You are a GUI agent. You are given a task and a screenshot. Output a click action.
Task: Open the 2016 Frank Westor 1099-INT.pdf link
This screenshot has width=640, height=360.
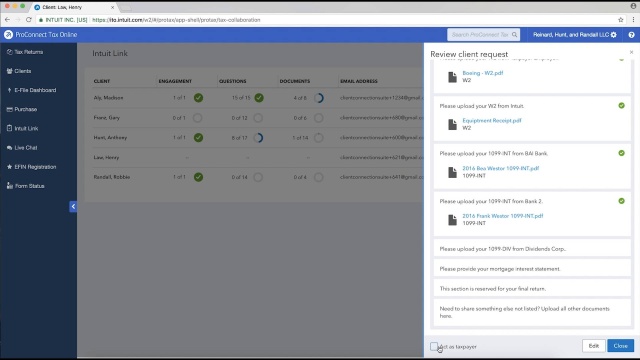click(502, 216)
